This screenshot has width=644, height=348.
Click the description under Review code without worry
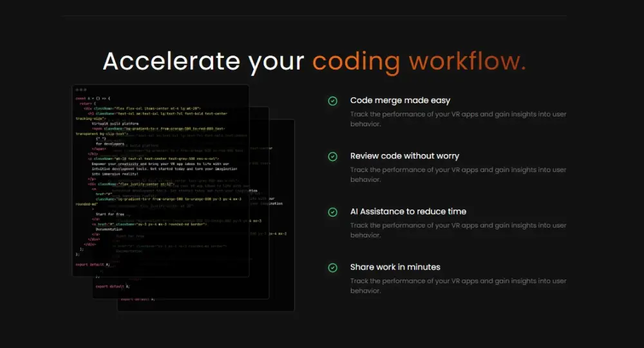(x=459, y=174)
